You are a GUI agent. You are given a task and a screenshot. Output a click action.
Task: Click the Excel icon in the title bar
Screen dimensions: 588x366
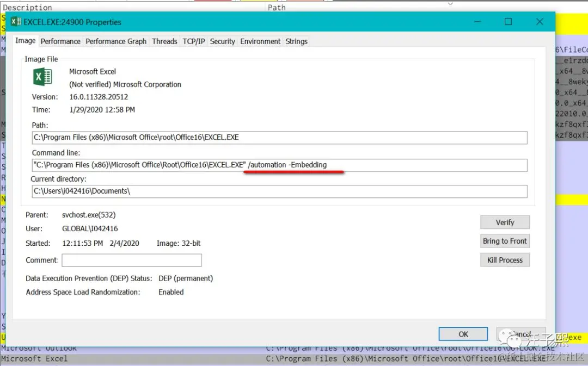[16, 22]
